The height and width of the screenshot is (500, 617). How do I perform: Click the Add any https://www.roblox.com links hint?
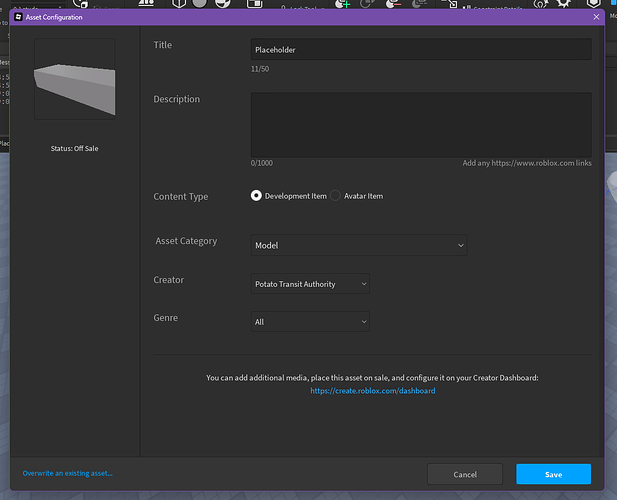point(527,163)
